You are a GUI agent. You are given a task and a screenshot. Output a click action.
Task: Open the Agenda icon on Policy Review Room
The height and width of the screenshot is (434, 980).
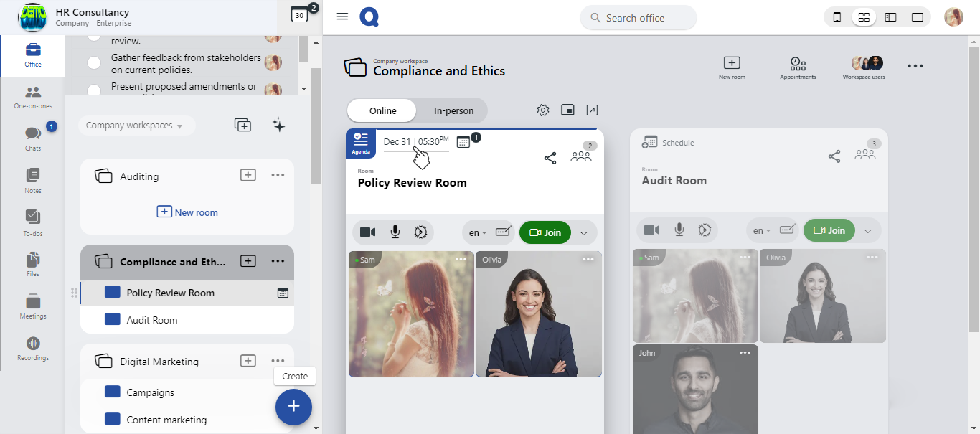[x=361, y=142]
